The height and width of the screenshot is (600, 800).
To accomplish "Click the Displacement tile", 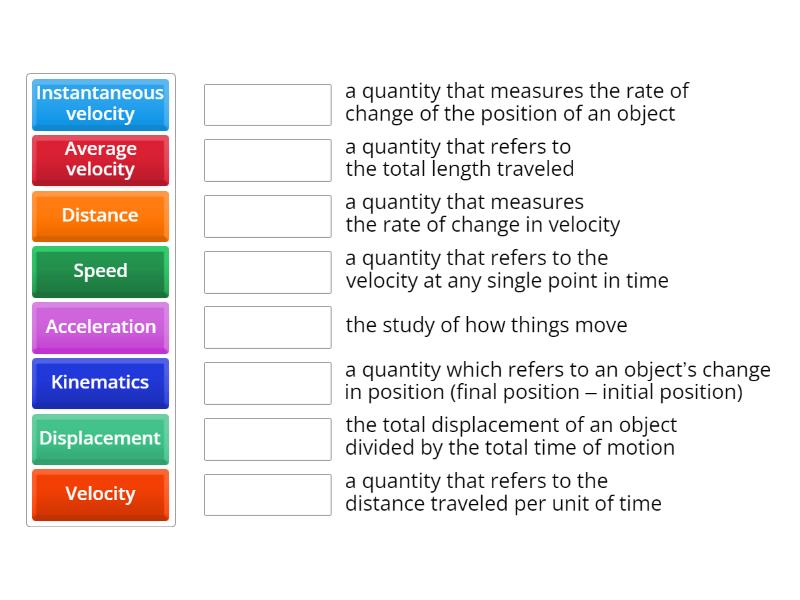I will [100, 438].
